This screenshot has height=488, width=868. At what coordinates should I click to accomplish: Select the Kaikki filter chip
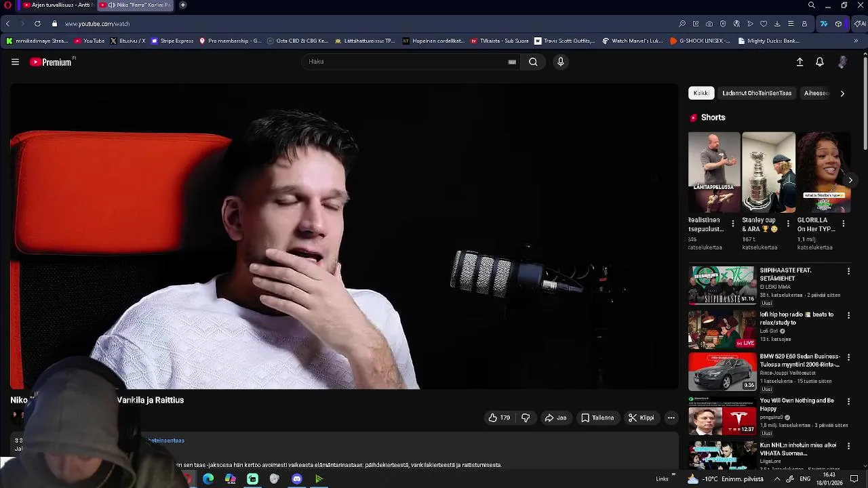tap(701, 93)
